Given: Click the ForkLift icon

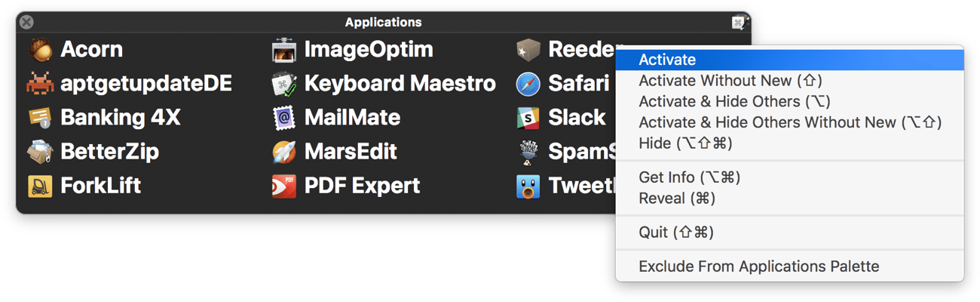Looking at the screenshot, I should point(40,186).
